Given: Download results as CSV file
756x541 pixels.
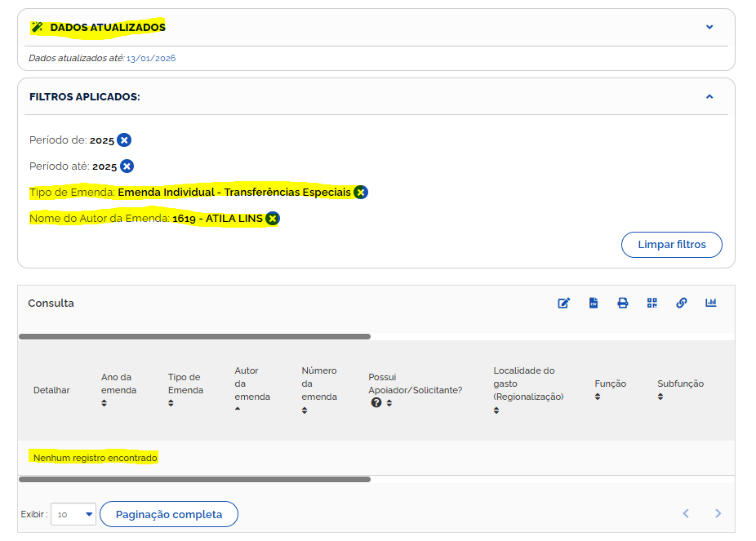Looking at the screenshot, I should pos(594,303).
